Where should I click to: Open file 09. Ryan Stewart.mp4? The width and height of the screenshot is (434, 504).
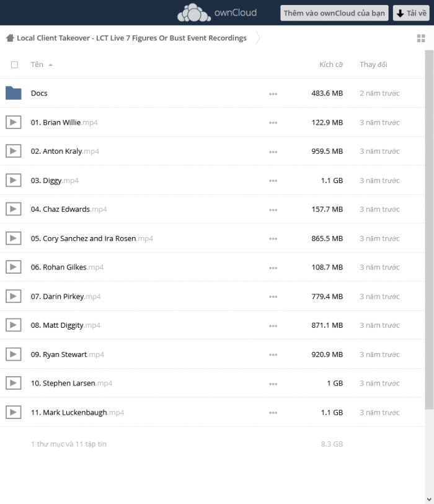[68, 354]
